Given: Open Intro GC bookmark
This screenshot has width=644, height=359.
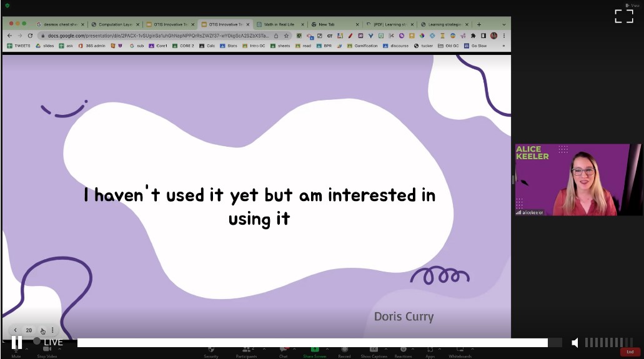Looking at the screenshot, I should point(254,46).
